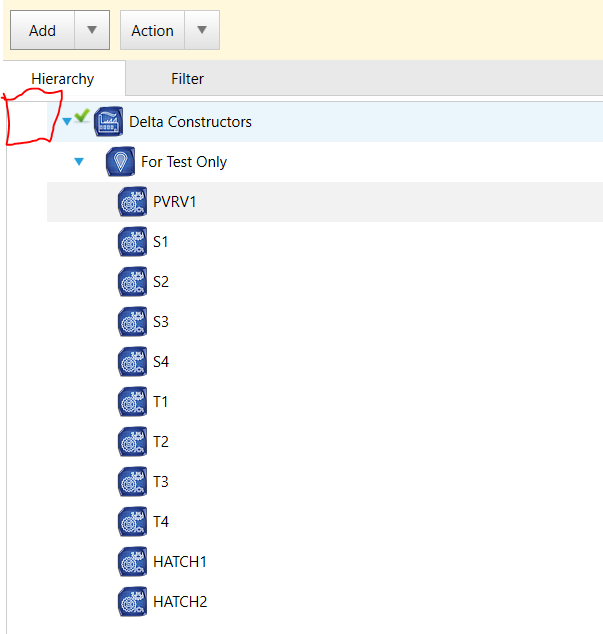The height and width of the screenshot is (634, 603).
Task: Click the T3 gear icon
Action: pyautogui.click(x=133, y=482)
